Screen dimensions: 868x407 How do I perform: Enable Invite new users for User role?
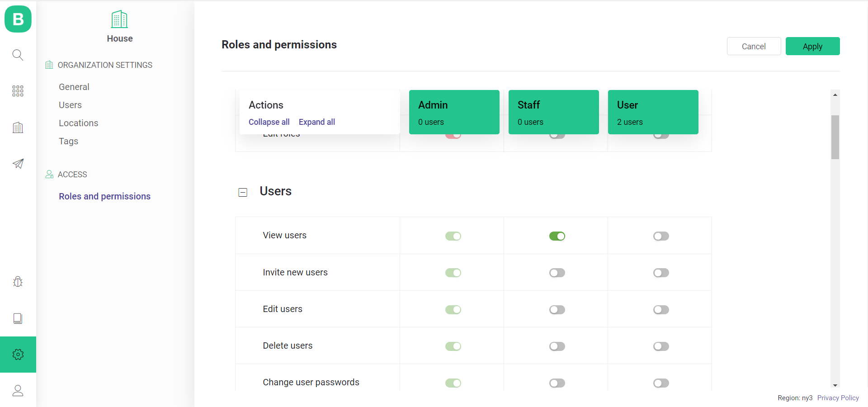tap(661, 273)
